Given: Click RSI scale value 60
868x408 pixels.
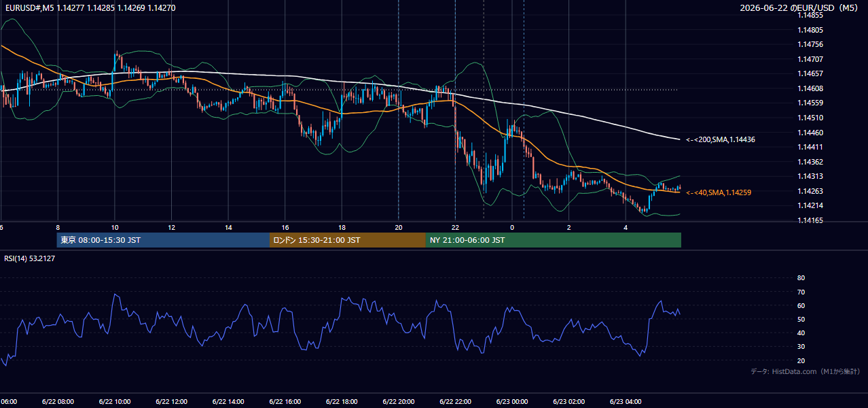Looking at the screenshot, I should tap(801, 305).
